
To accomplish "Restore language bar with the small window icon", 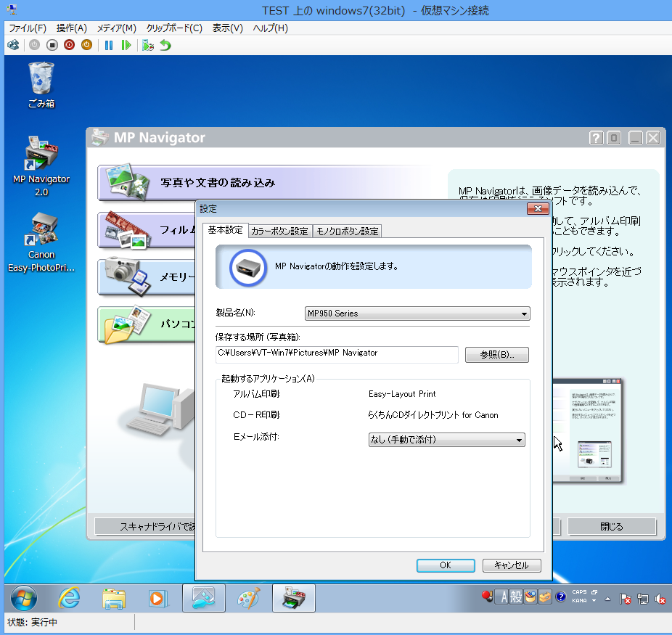I will [x=594, y=591].
